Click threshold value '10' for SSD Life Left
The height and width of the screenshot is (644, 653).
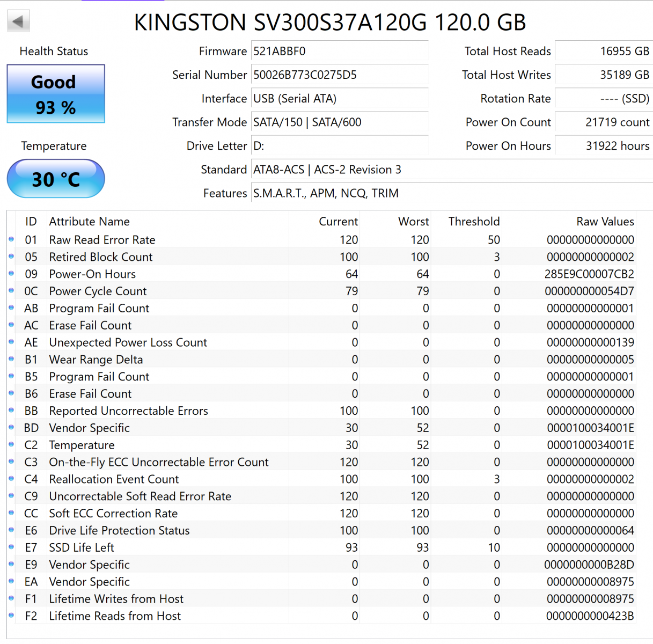coord(494,547)
